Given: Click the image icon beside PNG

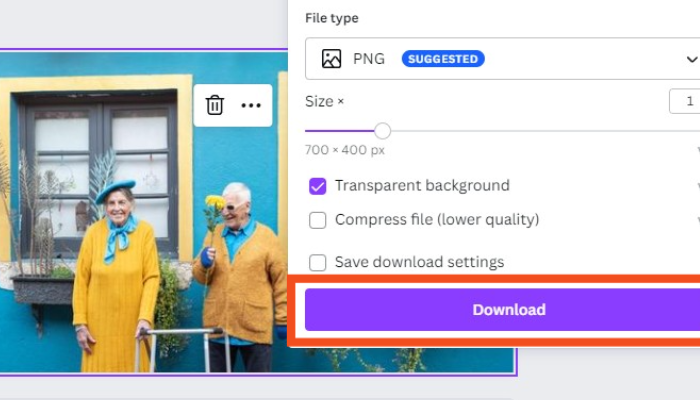Looking at the screenshot, I should click(331, 58).
